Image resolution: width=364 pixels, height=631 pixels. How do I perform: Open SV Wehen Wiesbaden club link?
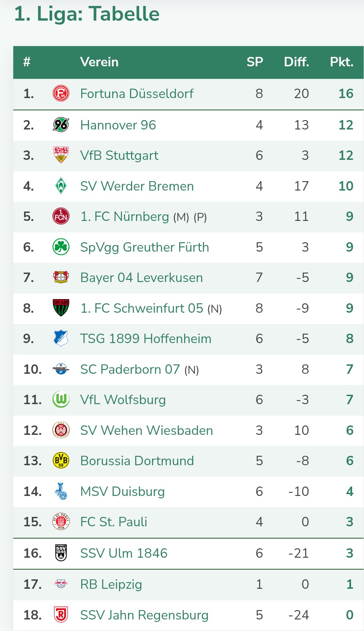(x=146, y=430)
